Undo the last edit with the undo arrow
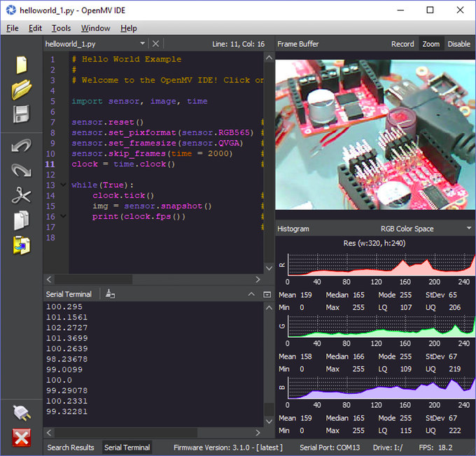476x456 pixels. point(22,145)
